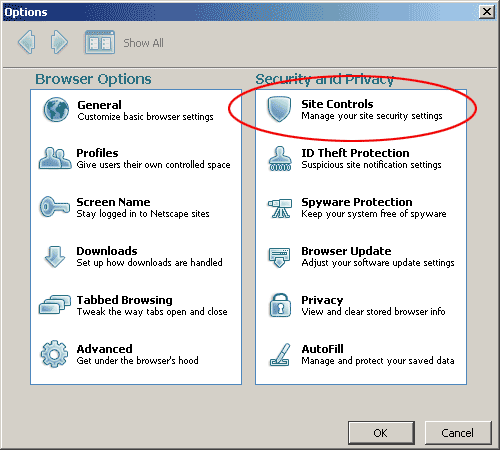
Task: Open the Privacy text link
Action: tap(322, 300)
